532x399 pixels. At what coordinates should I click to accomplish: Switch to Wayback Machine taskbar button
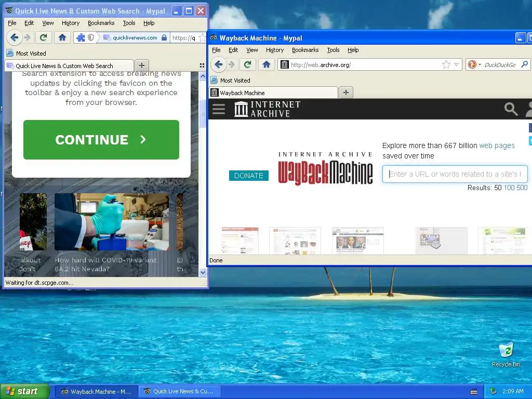[x=96, y=392]
